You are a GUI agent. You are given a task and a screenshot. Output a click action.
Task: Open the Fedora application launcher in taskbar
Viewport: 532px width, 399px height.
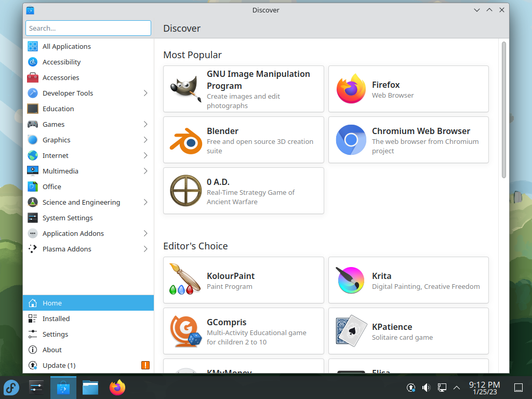tap(11, 388)
